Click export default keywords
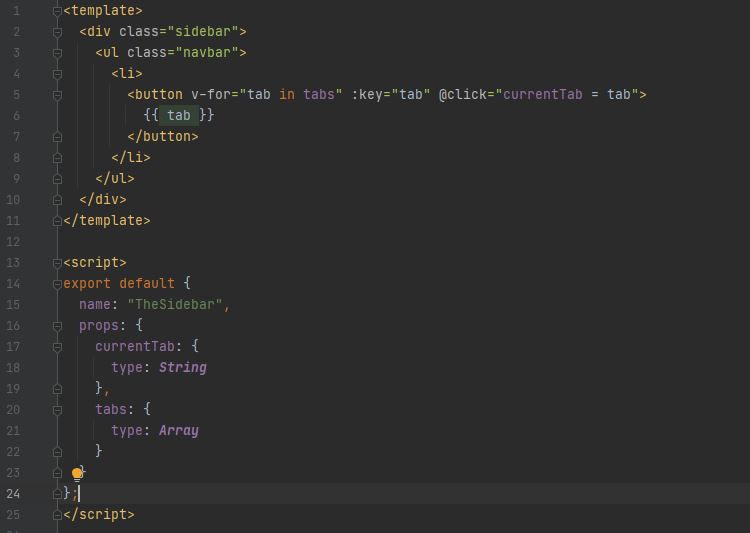Screen dimensions: 750x533 tap(119, 284)
